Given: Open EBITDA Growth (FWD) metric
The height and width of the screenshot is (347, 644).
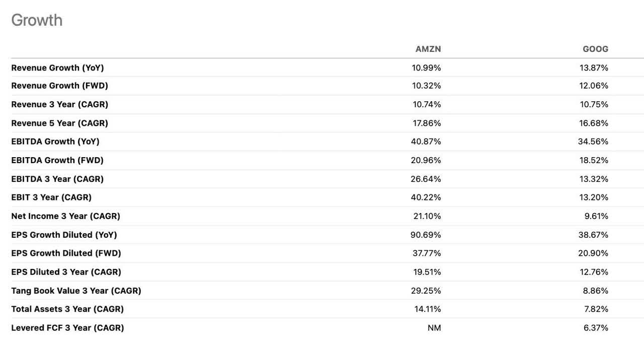Looking at the screenshot, I should 57,160.
